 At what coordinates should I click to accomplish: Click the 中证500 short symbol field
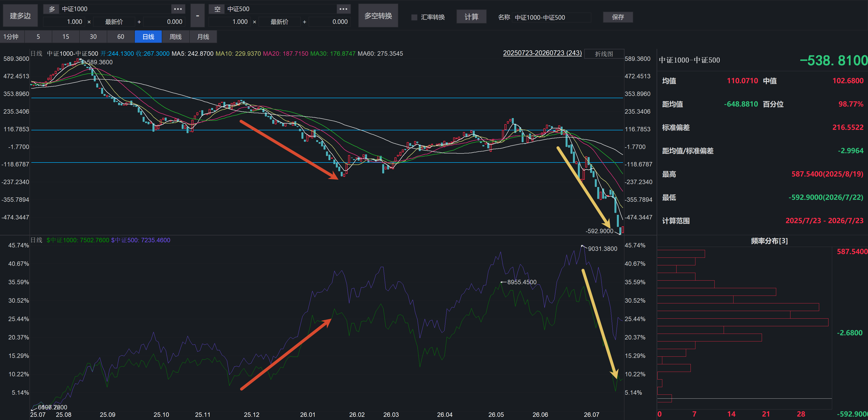pyautogui.click(x=281, y=9)
